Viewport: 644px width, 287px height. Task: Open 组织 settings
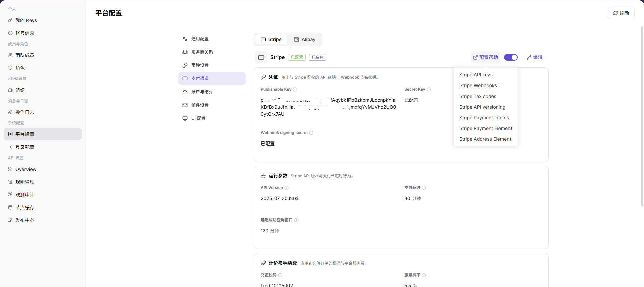(43, 90)
